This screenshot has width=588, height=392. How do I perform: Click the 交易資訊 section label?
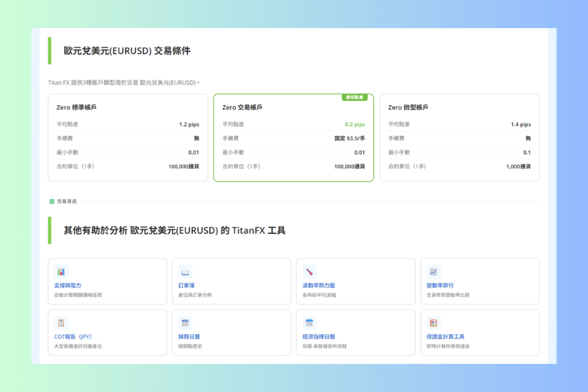(x=67, y=201)
